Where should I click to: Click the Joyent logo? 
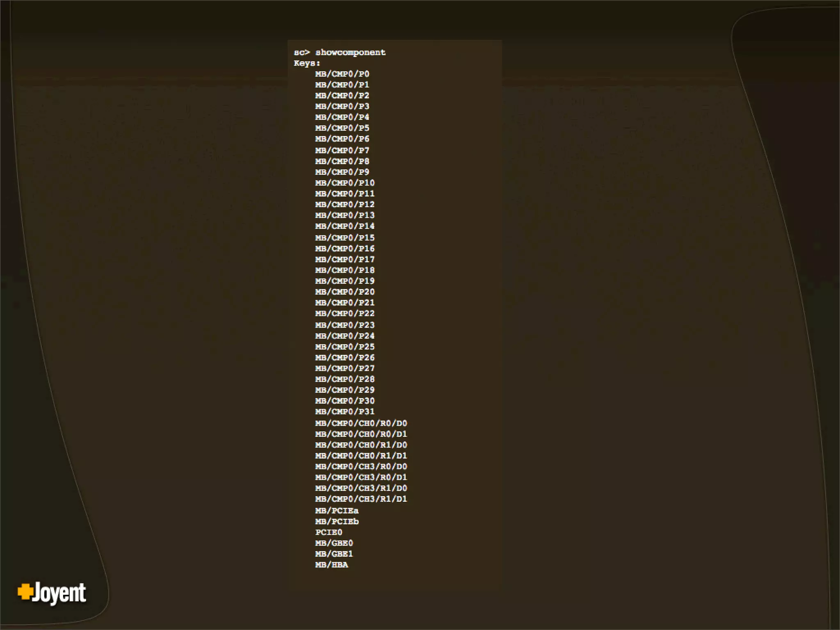pyautogui.click(x=52, y=593)
